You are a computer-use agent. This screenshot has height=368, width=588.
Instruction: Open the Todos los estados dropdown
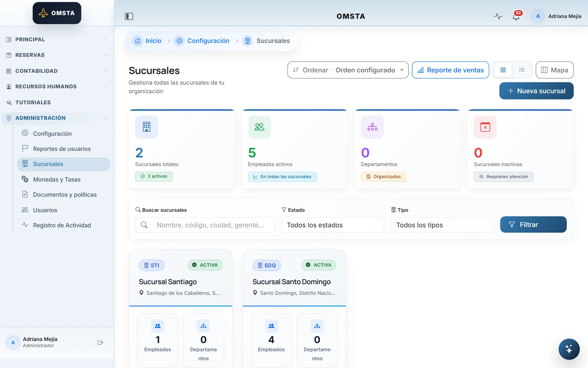pyautogui.click(x=333, y=225)
